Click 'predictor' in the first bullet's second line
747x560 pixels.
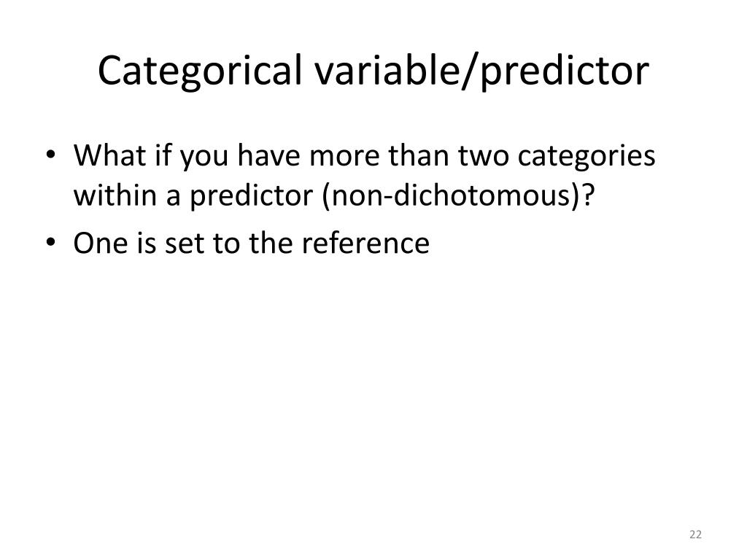(x=252, y=195)
